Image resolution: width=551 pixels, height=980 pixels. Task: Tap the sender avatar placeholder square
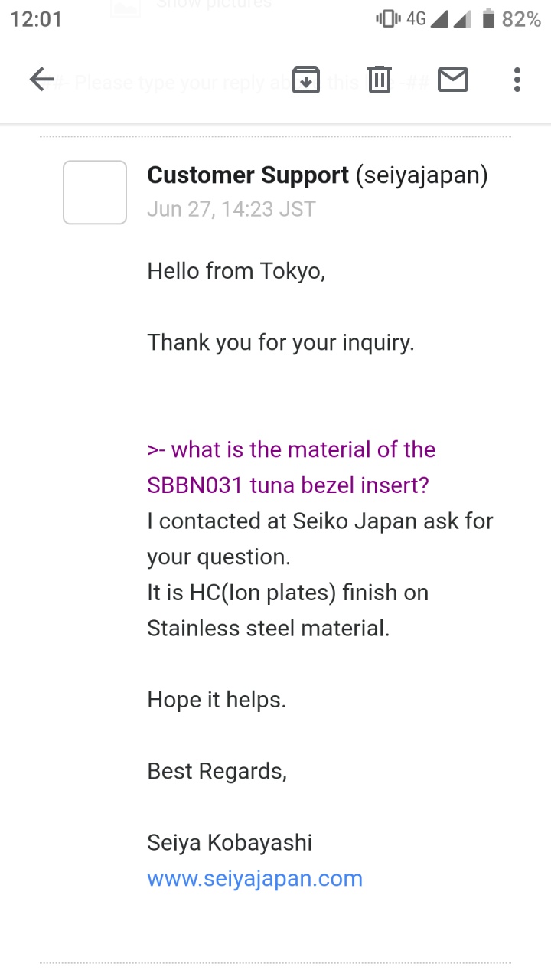click(95, 192)
